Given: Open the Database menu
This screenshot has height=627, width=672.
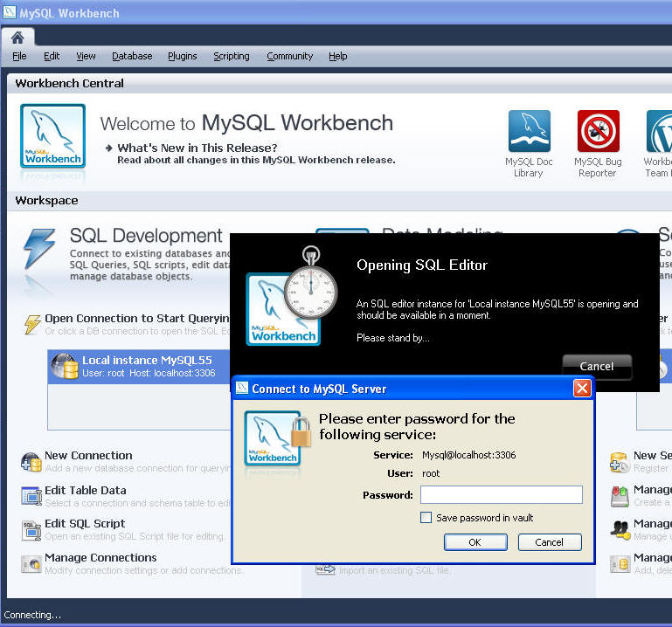Looking at the screenshot, I should tap(132, 56).
